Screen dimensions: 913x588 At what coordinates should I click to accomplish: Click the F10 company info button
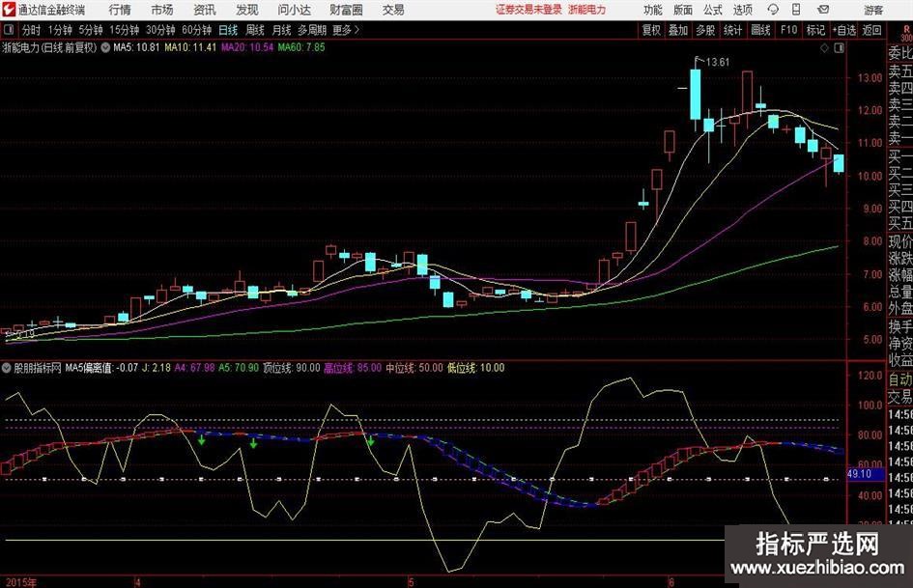point(789,30)
